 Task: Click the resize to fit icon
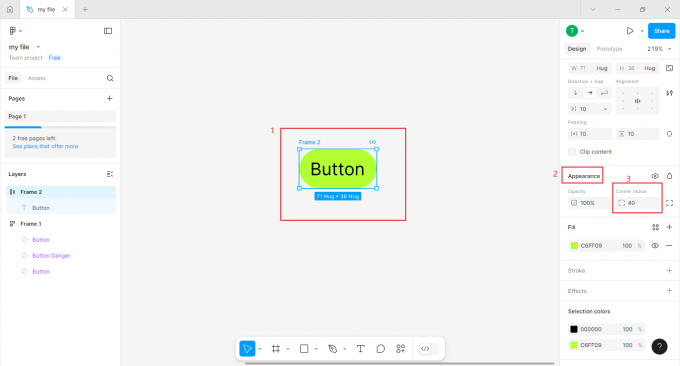click(x=670, y=68)
